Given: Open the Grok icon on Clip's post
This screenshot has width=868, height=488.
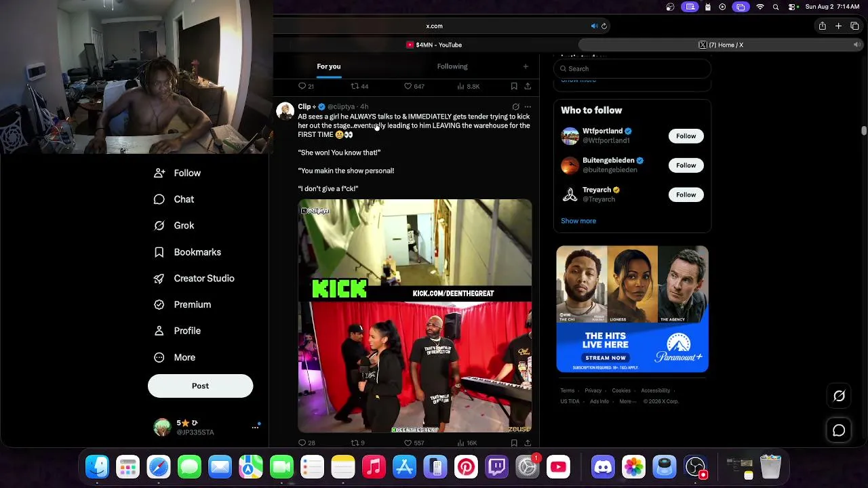Looking at the screenshot, I should 516,107.
